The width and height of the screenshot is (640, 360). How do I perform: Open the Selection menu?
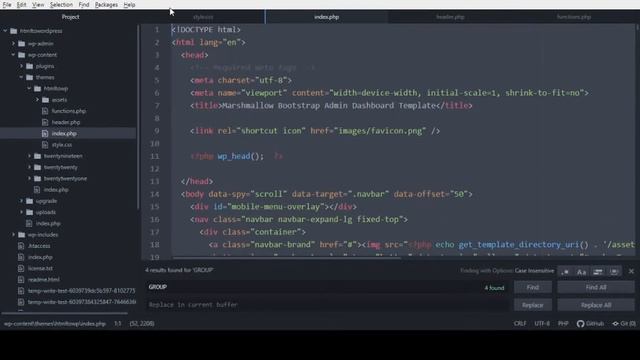61,5
